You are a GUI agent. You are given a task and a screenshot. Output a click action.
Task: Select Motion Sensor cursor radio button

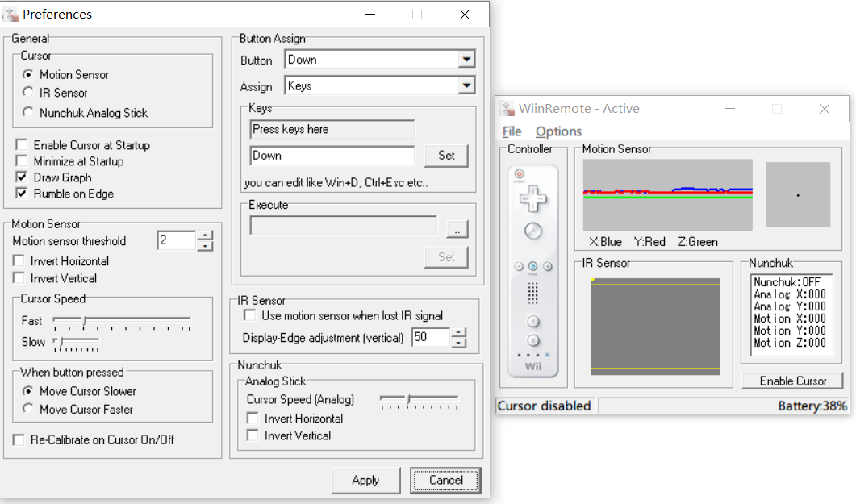28,74
